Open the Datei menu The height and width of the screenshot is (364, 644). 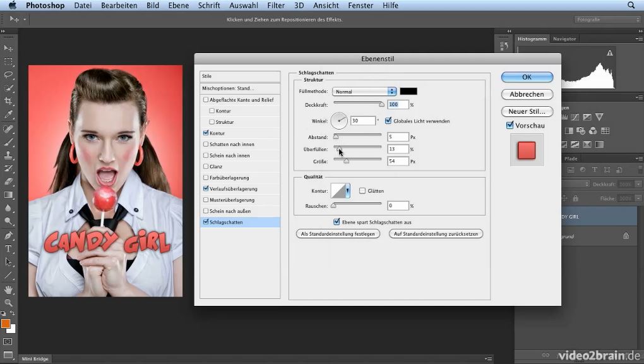point(83,5)
